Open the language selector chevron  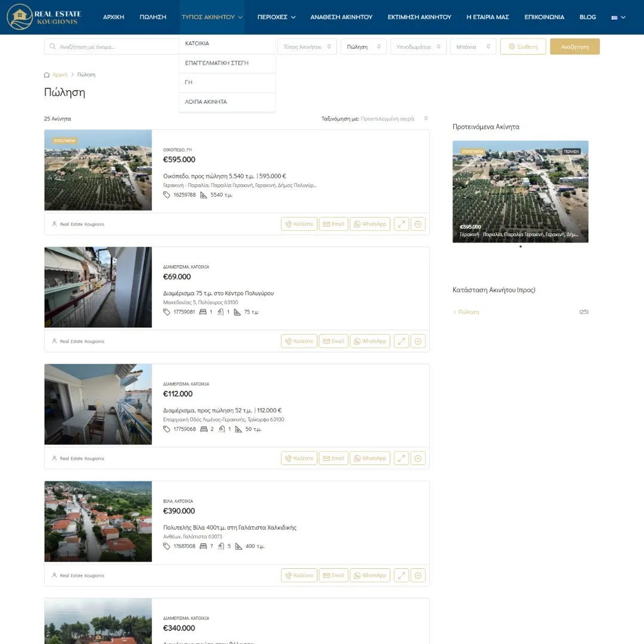tap(623, 17)
